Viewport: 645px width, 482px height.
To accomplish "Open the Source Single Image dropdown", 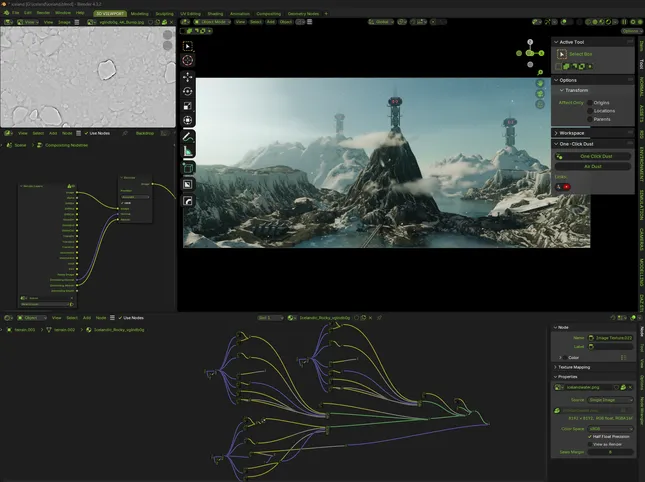I will 610,400.
